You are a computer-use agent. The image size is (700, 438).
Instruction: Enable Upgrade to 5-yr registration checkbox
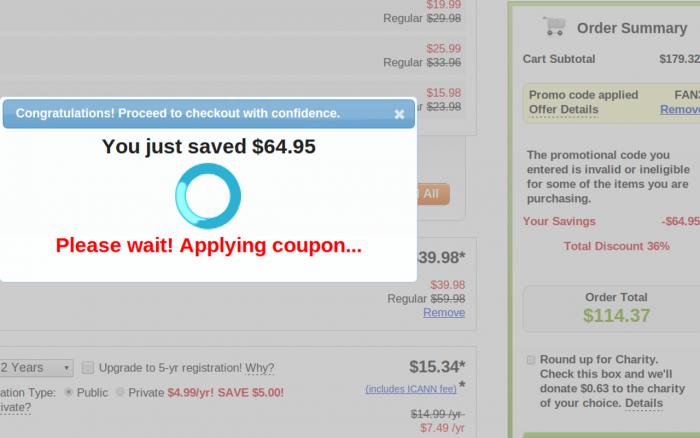(88, 367)
